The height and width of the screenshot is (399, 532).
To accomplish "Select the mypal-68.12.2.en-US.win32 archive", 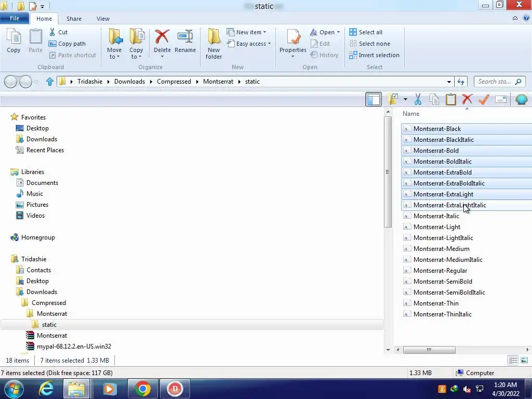I will [x=69, y=347].
